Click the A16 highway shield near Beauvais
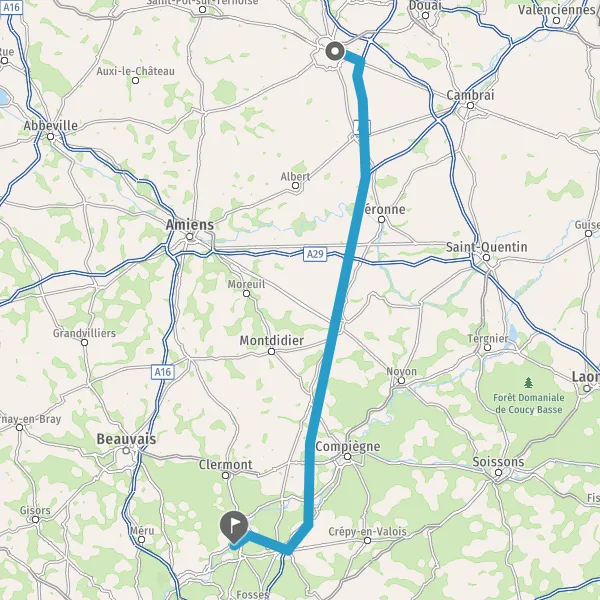Image resolution: width=600 pixels, height=600 pixels. pyautogui.click(x=163, y=372)
